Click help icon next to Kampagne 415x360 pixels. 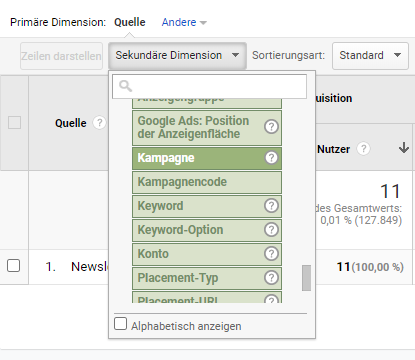[271, 158]
